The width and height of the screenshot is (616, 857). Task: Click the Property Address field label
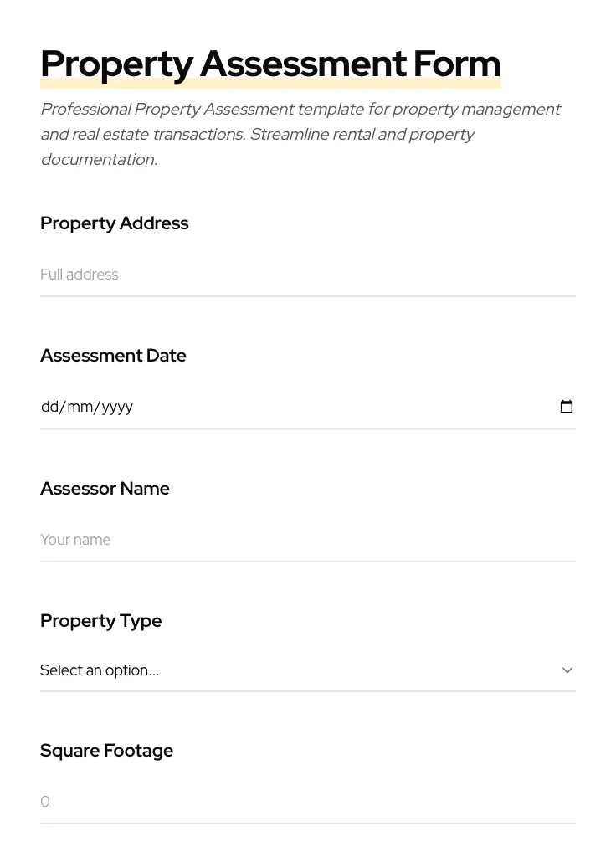tap(115, 223)
